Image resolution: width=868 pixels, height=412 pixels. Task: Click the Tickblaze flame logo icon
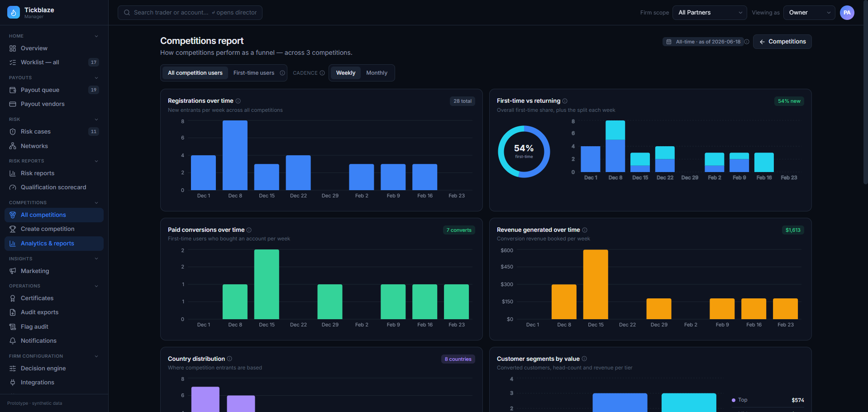[14, 13]
